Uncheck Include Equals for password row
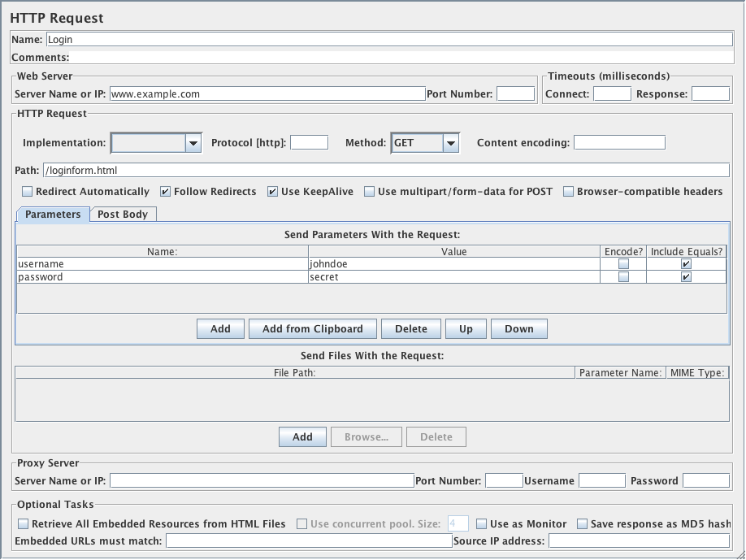This screenshot has height=560, width=746. [x=687, y=277]
